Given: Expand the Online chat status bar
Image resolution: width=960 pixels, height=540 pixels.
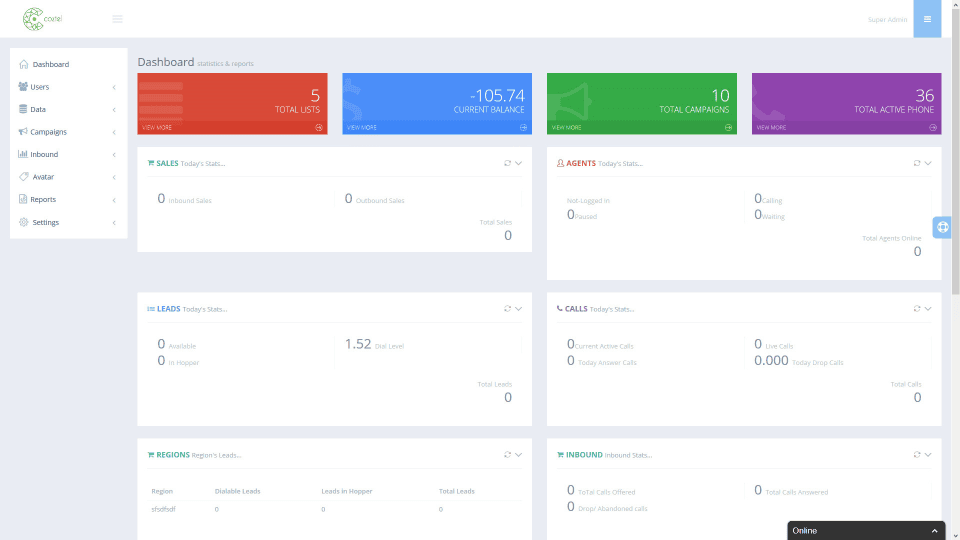Looking at the screenshot, I should (x=866, y=531).
